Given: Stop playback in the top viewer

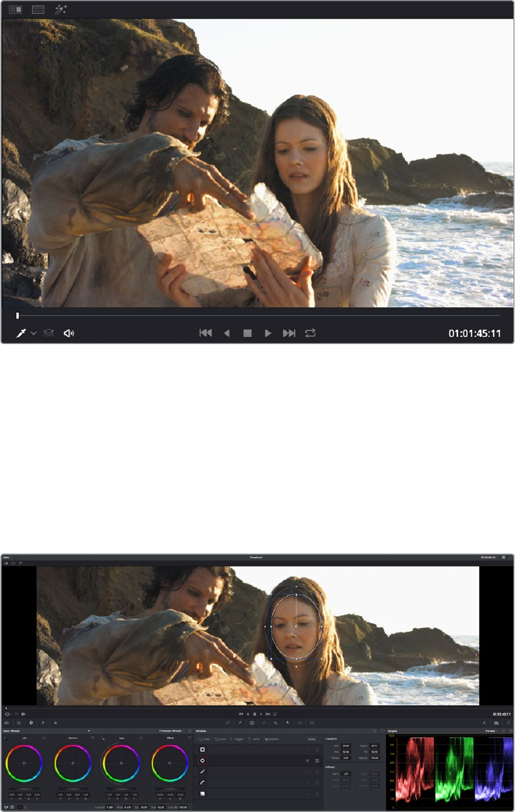Looking at the screenshot, I should (247, 333).
